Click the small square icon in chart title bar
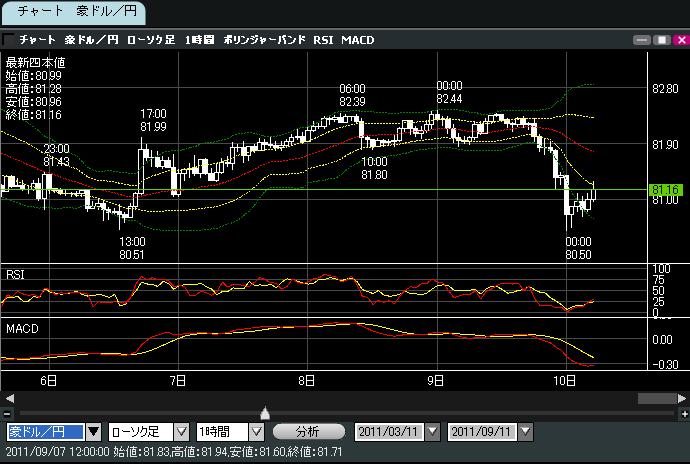Screen dimensions: 690x464 click(x=8, y=40)
